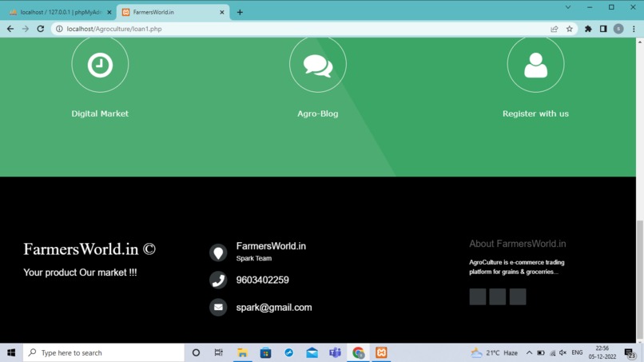The height and width of the screenshot is (362, 644).
Task: Click the first social square in footer
Action: coord(478,296)
